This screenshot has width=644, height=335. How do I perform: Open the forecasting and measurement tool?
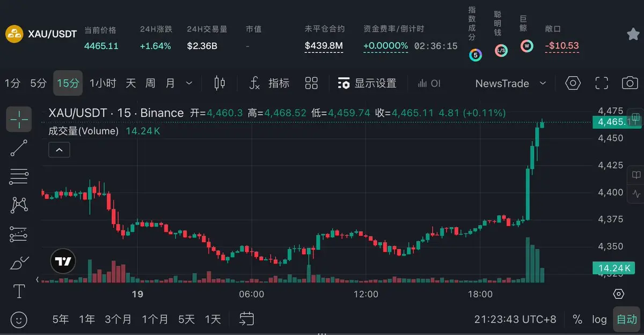[19, 234]
